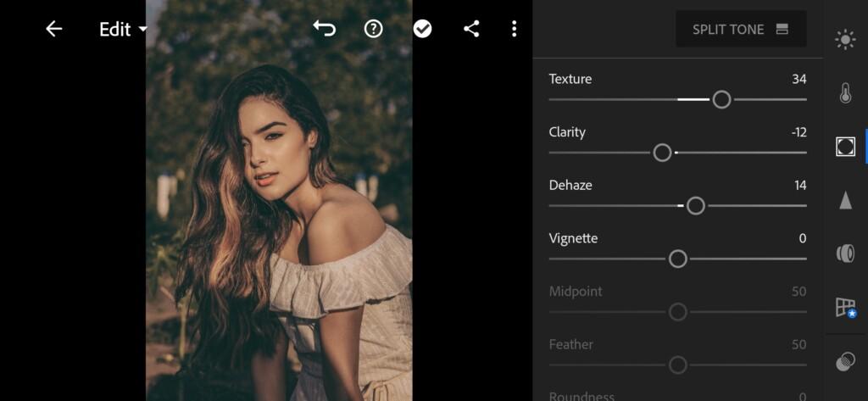Click the Dehaze slider handle
868x401 pixels.
click(695, 206)
